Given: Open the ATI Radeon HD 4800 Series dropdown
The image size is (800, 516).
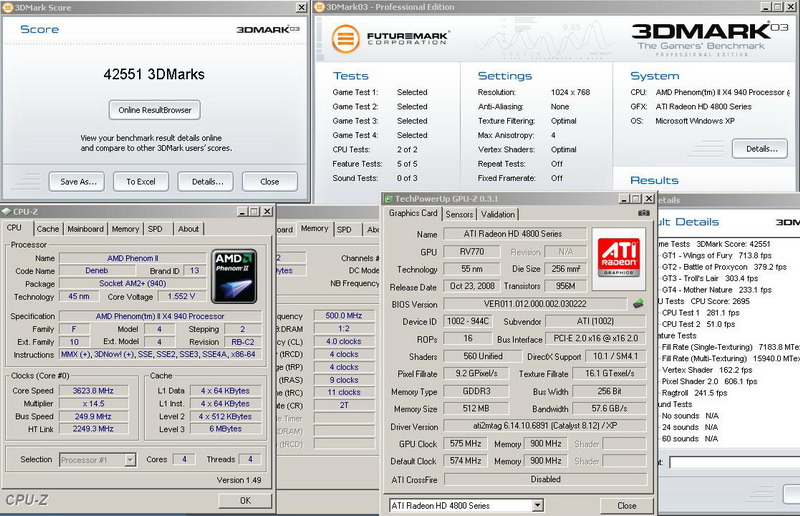Looking at the screenshot, I should (537, 505).
